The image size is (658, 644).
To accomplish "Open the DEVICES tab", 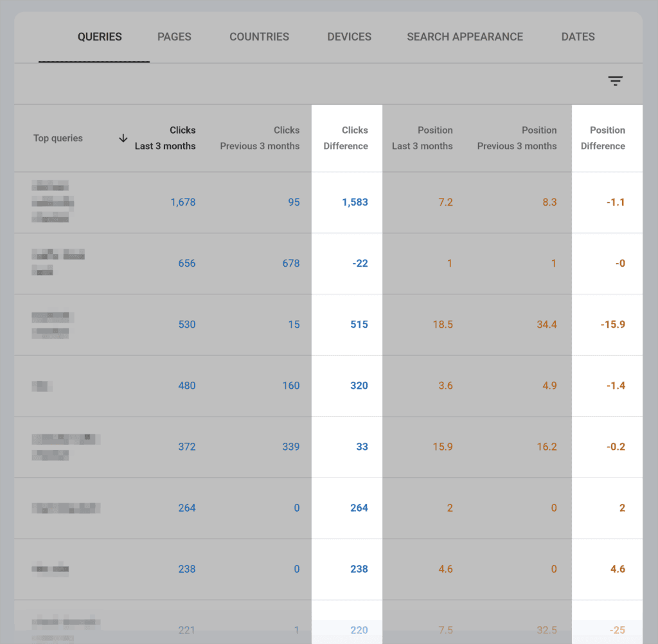I will coord(349,37).
